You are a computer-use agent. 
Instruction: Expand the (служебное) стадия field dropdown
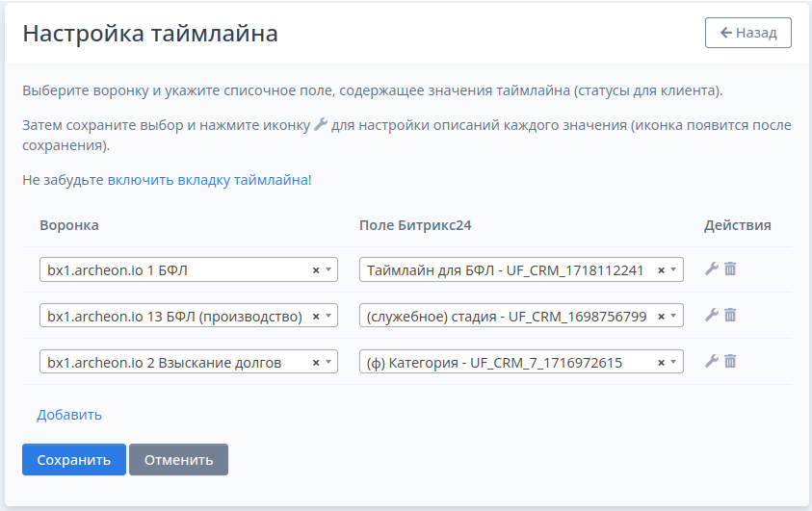(x=673, y=316)
